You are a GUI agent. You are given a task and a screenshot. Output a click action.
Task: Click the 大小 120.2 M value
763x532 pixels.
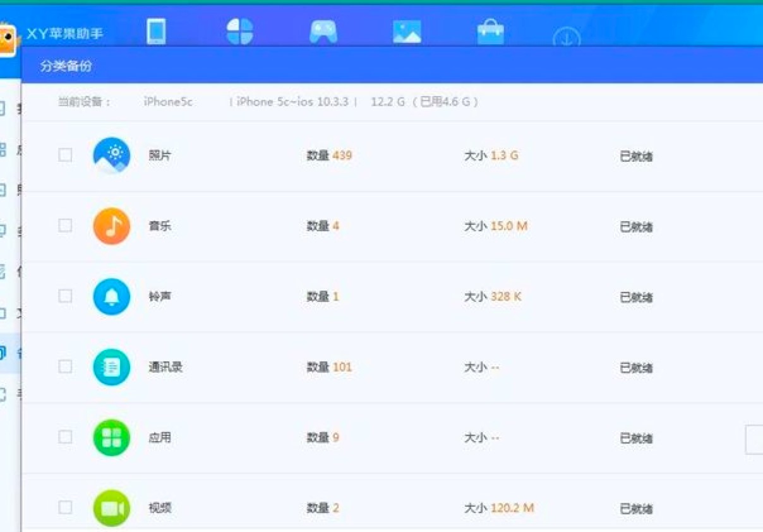point(499,508)
